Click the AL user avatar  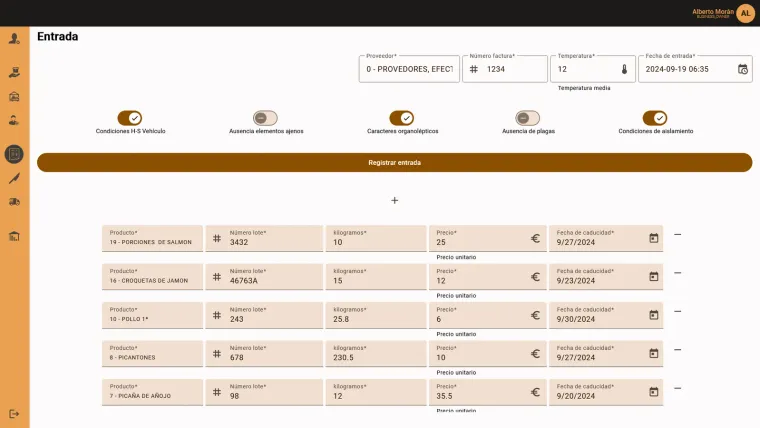click(745, 13)
